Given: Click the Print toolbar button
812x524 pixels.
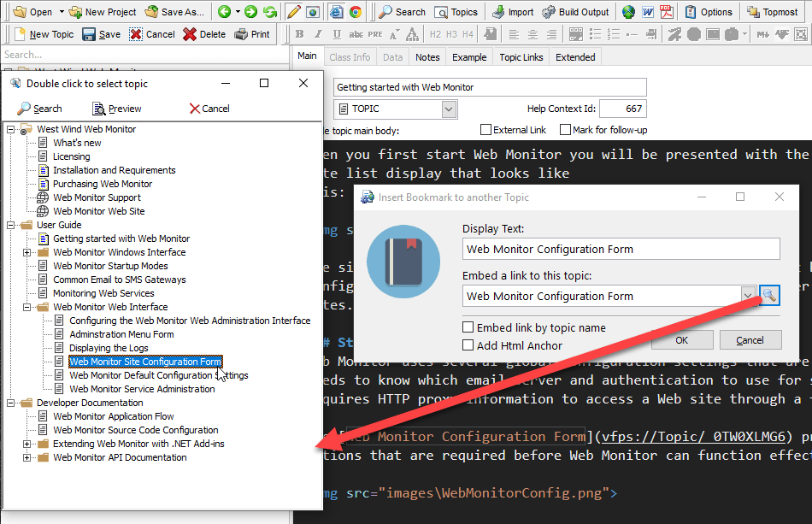Looking at the screenshot, I should (252, 34).
